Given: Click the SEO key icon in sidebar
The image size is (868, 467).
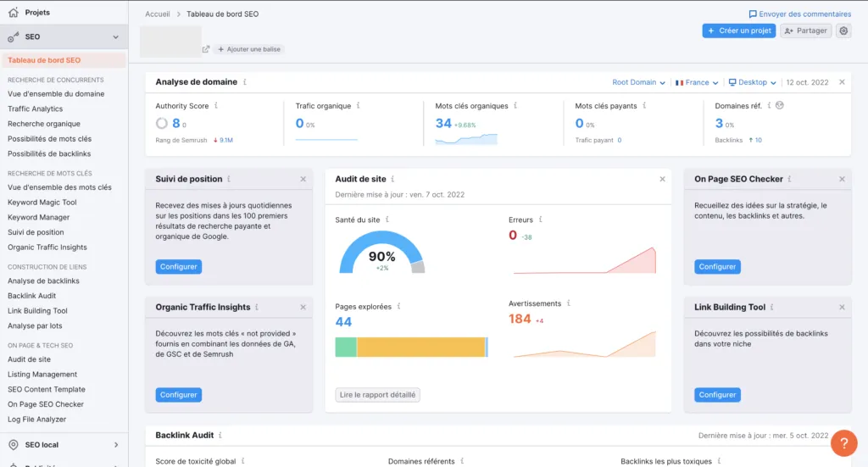Looking at the screenshot, I should (x=14, y=36).
